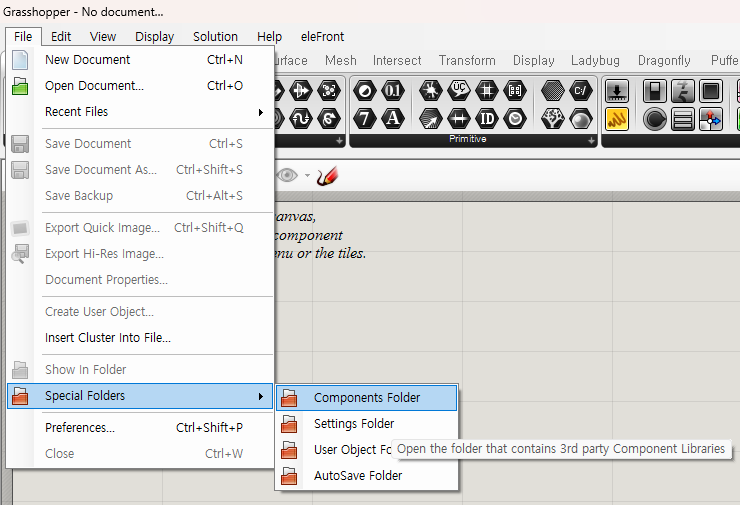Select the Boolean parameter icon in Primitive
Screen dimensions: 740x505
365,91
